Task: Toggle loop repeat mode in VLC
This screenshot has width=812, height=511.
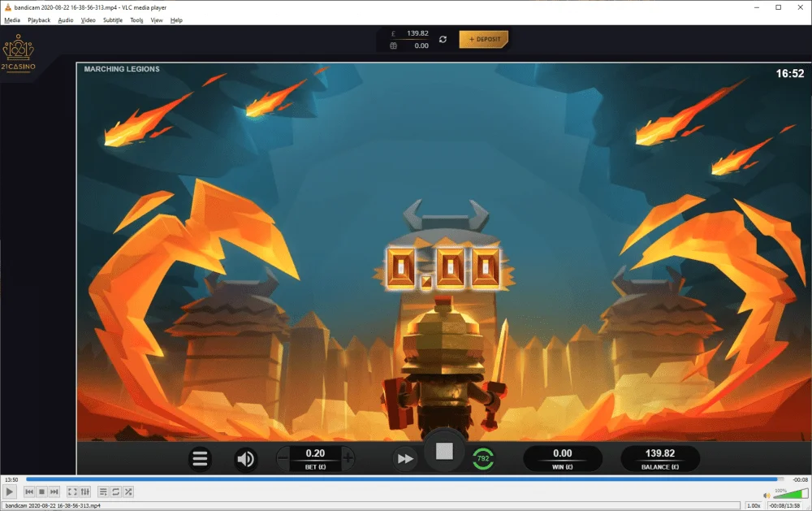Action: pyautogui.click(x=116, y=492)
